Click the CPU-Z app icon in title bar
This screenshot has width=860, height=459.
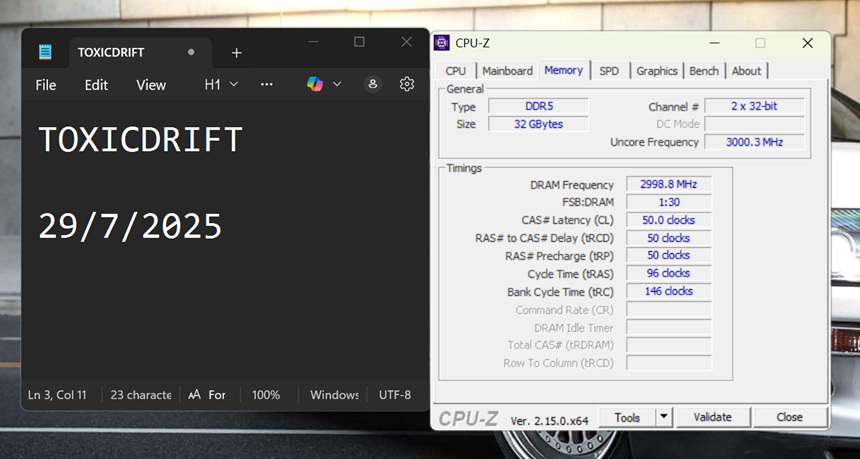(x=442, y=43)
